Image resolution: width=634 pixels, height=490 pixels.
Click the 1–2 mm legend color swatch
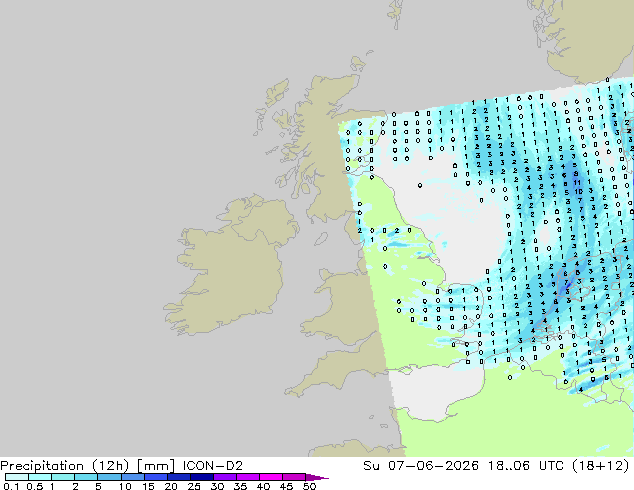[x=63, y=477]
